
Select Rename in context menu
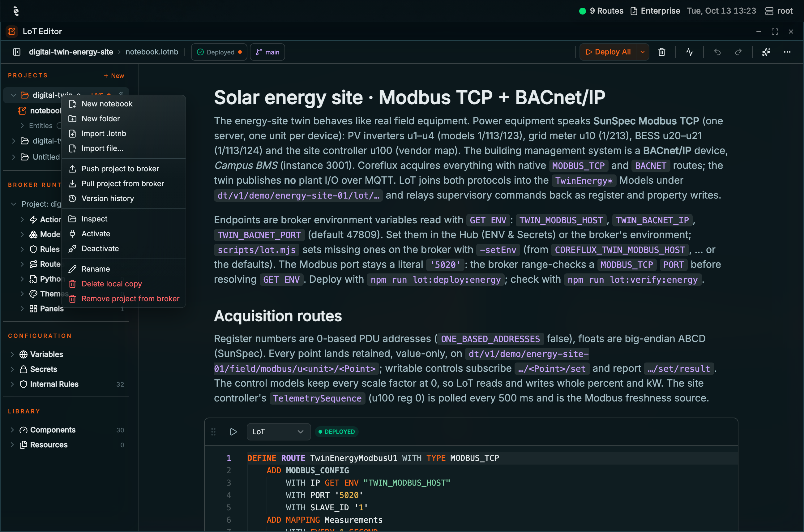pos(124,269)
